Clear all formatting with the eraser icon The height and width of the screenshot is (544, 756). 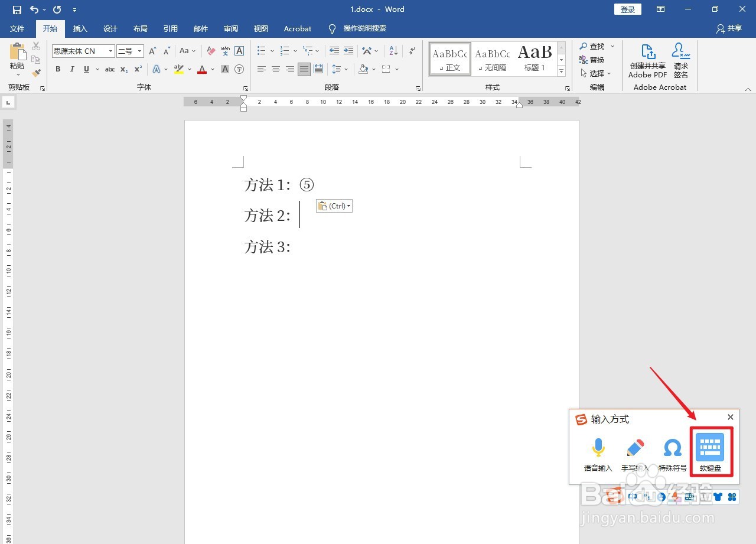211,51
